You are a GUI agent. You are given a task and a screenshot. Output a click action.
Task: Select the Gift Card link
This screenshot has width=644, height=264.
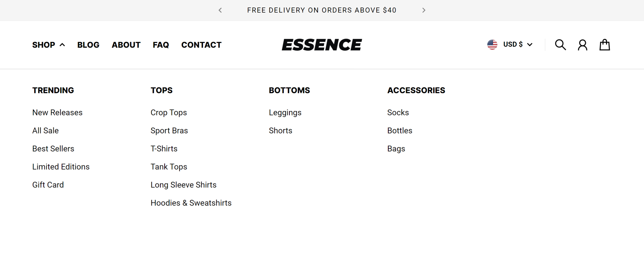tap(48, 185)
